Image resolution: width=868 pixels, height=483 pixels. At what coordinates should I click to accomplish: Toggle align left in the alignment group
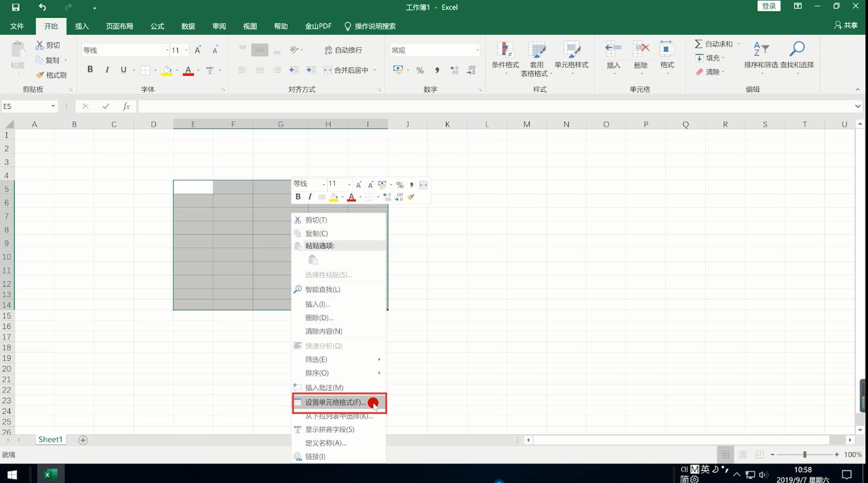click(x=242, y=70)
